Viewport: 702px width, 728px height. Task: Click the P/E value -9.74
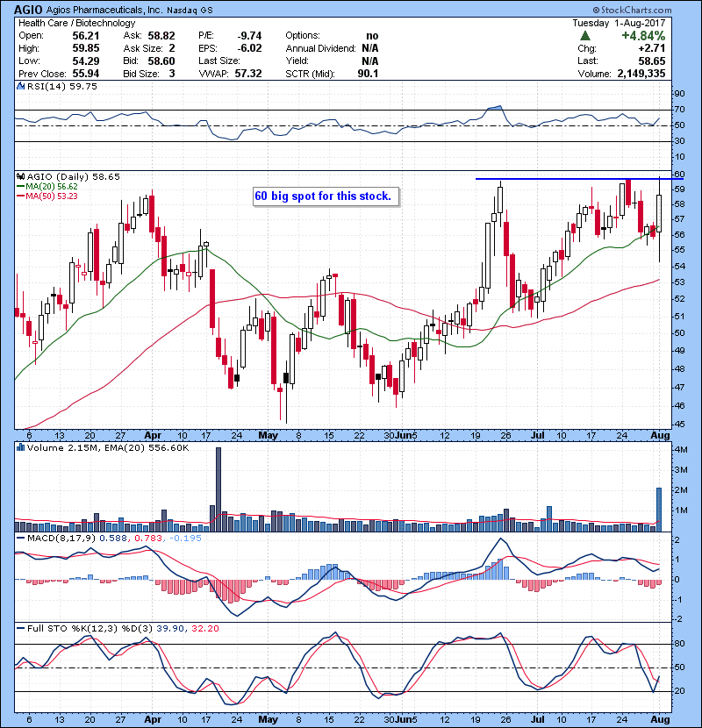click(249, 36)
